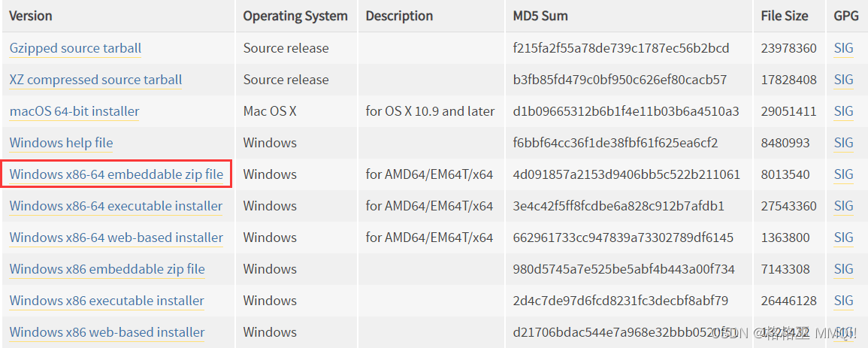
Task: Open the Windows help file link
Action: coord(61,143)
